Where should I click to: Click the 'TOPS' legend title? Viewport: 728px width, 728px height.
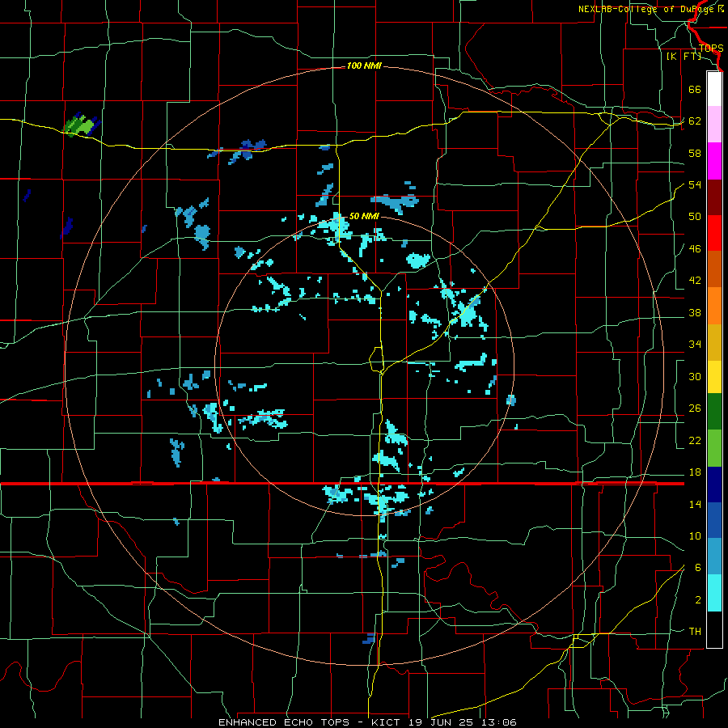(711, 49)
